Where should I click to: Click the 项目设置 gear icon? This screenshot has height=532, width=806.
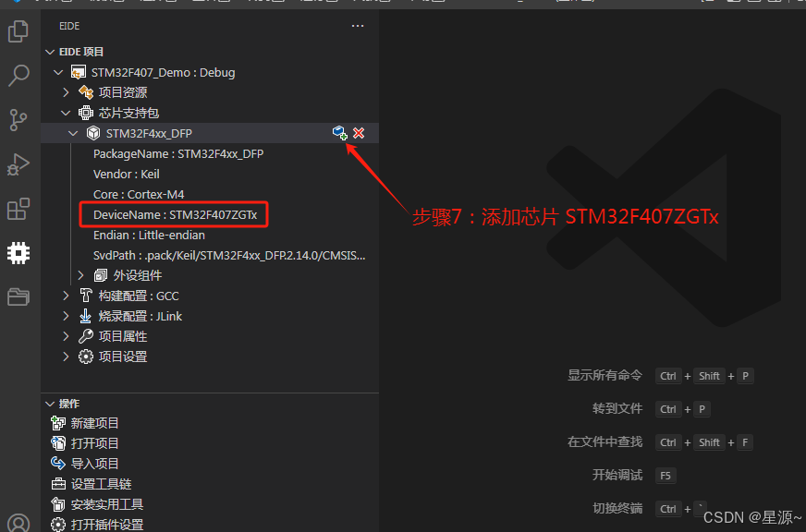tap(86, 357)
